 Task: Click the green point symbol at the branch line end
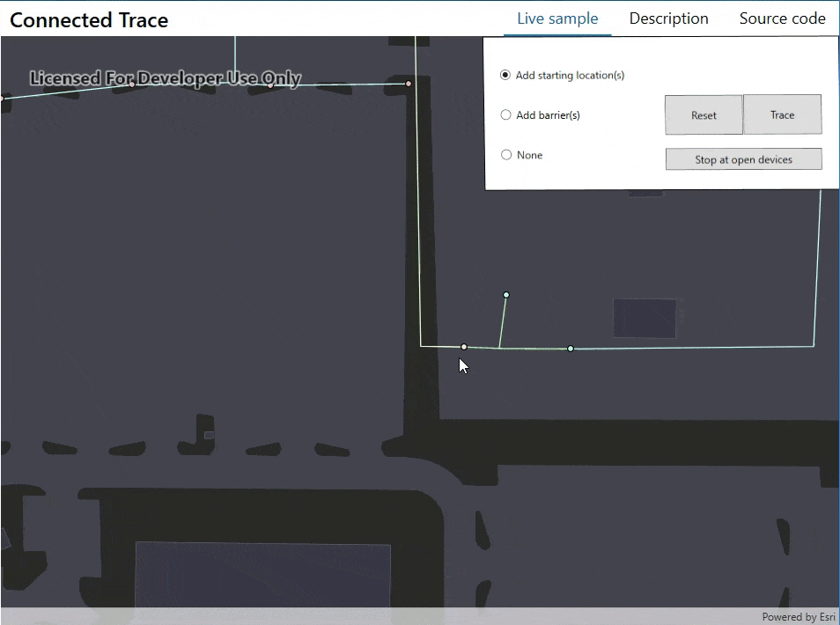[x=505, y=295]
